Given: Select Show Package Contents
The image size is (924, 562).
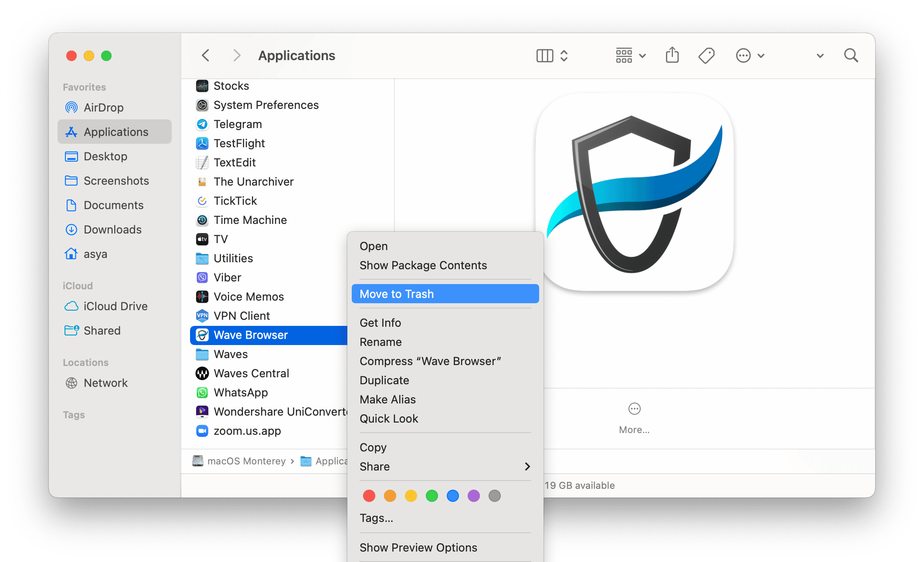Looking at the screenshot, I should 423,265.
